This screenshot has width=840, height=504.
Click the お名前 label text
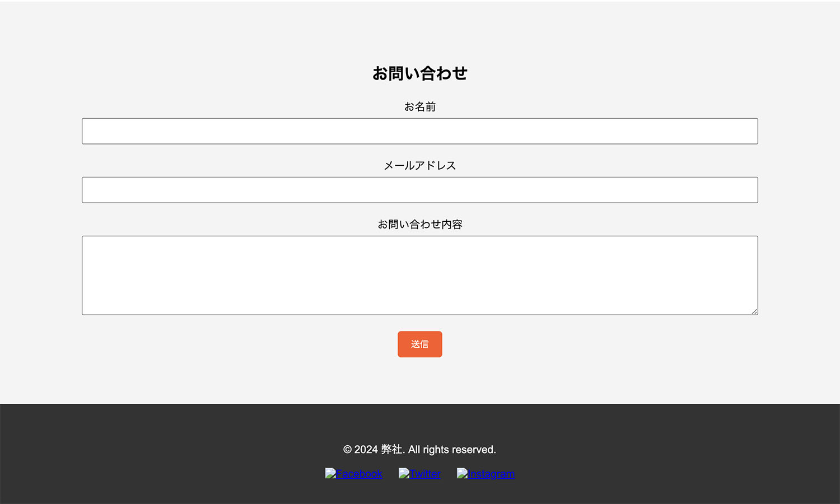(x=420, y=106)
